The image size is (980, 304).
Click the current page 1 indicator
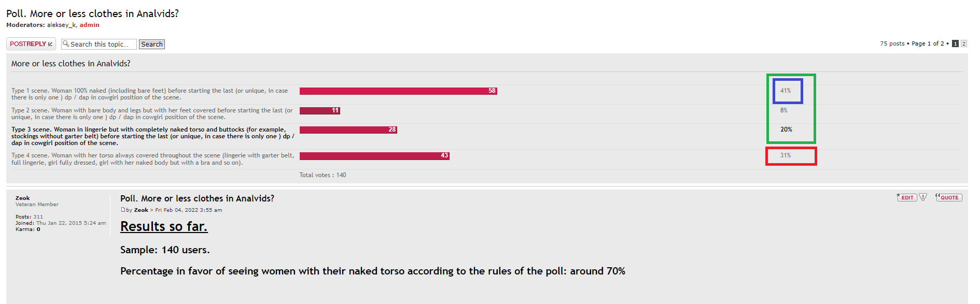(x=955, y=44)
